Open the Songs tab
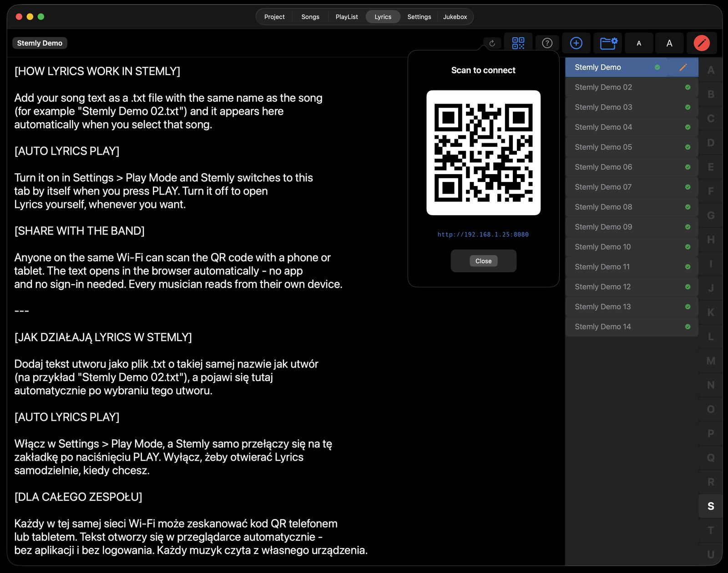Image resolution: width=728 pixels, height=573 pixels. [x=310, y=17]
